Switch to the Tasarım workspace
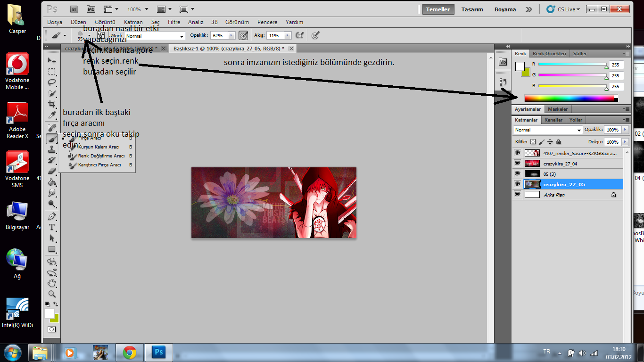The height and width of the screenshot is (362, 644). pos(472,9)
